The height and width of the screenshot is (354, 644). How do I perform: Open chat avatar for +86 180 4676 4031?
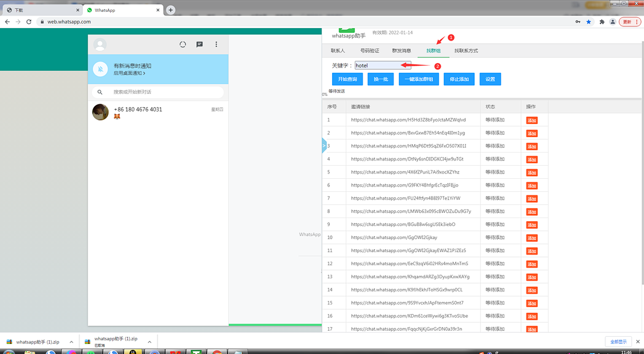[x=100, y=112]
